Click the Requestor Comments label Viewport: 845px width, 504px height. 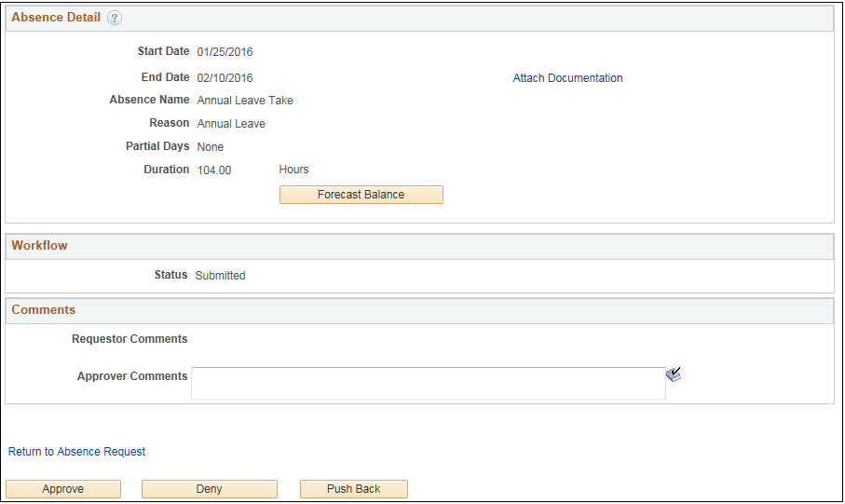tap(129, 339)
